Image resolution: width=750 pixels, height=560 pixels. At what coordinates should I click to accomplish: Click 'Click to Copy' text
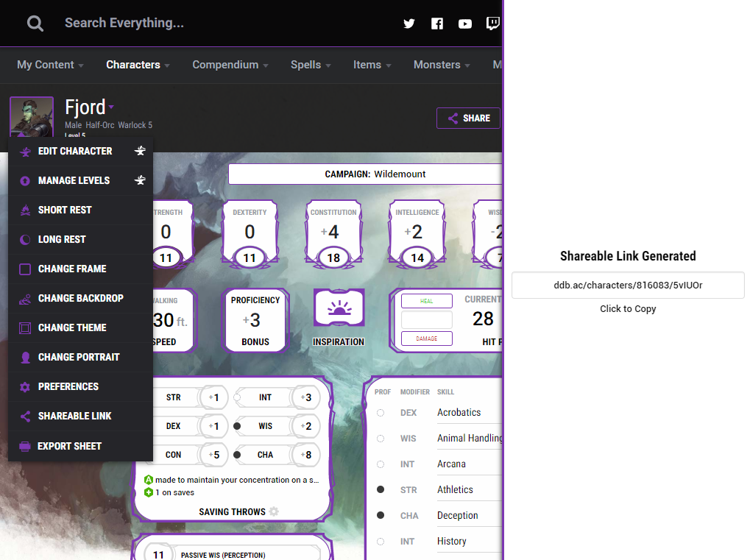[628, 309]
